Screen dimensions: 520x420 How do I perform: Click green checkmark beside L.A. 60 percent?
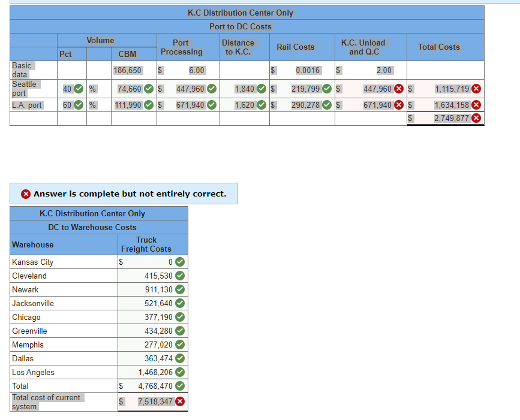click(x=79, y=105)
